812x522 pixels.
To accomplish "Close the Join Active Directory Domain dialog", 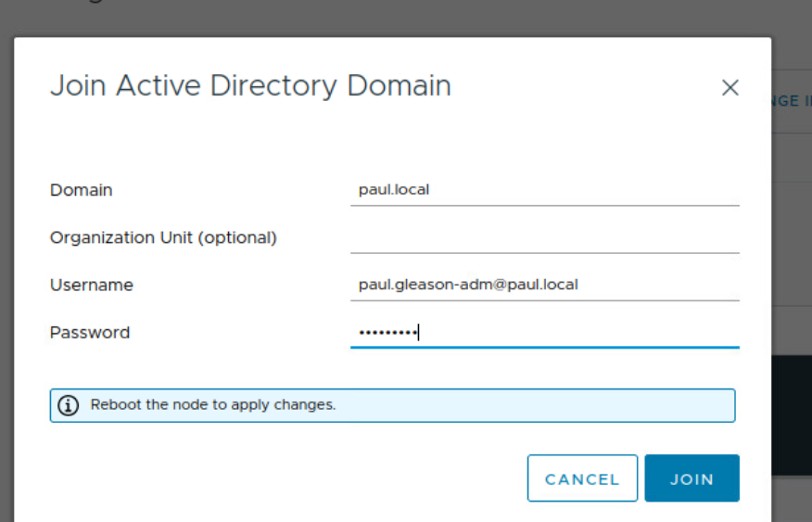I will [730, 88].
